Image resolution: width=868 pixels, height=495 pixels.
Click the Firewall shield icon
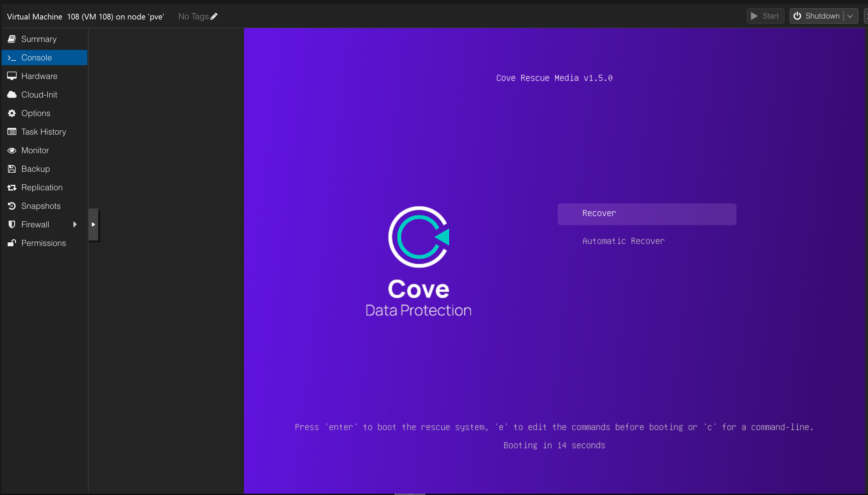tap(12, 224)
